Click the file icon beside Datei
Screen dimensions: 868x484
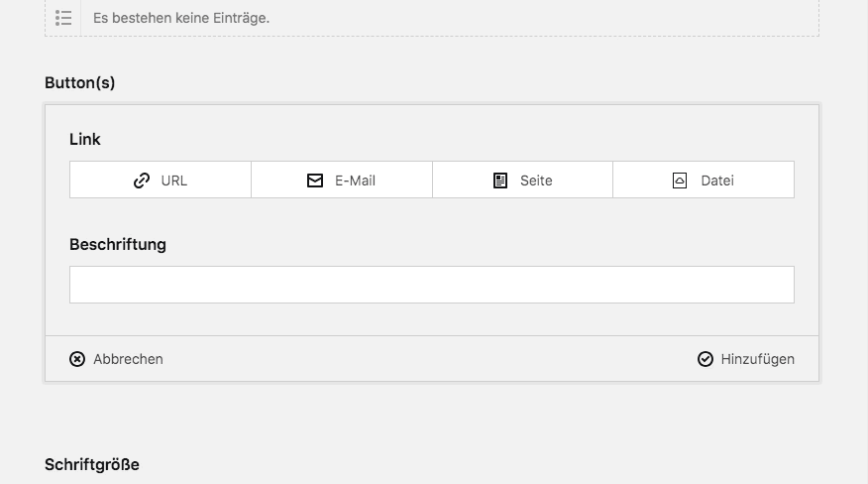(x=680, y=181)
